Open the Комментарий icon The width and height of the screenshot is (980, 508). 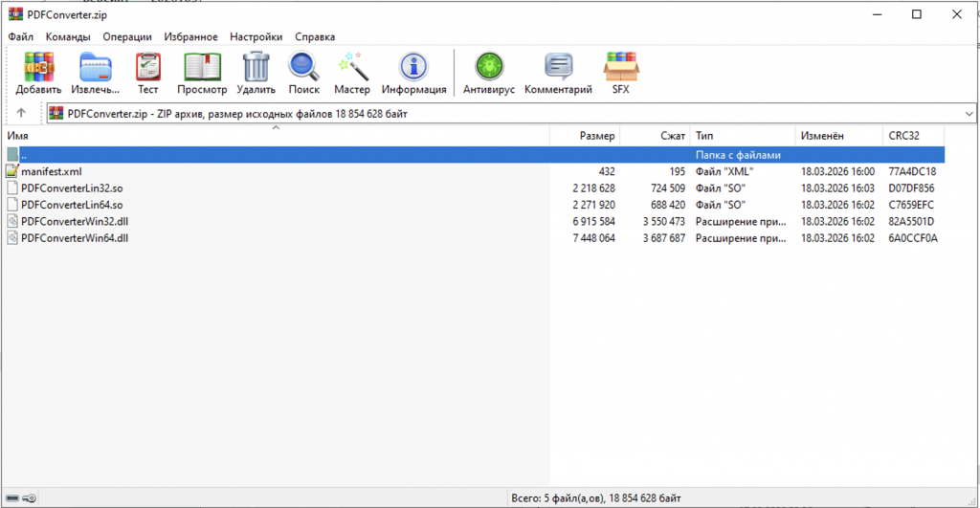(x=558, y=67)
